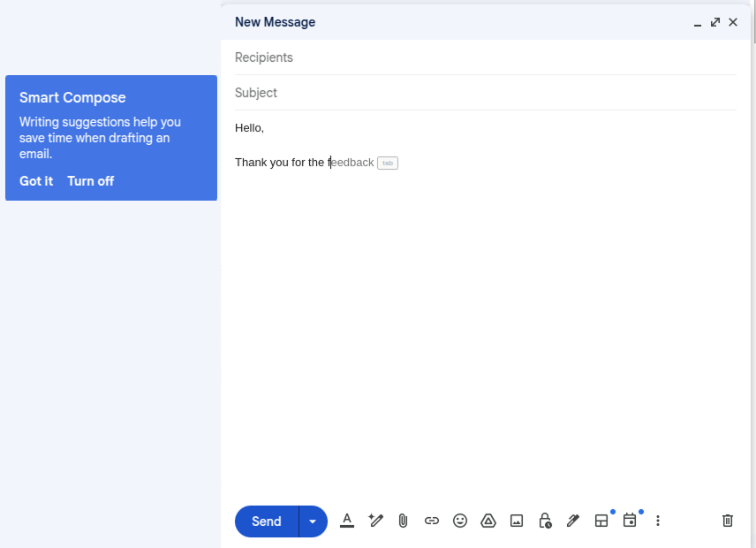Open more send options dropdown
This screenshot has width=756, height=548.
[x=312, y=521]
